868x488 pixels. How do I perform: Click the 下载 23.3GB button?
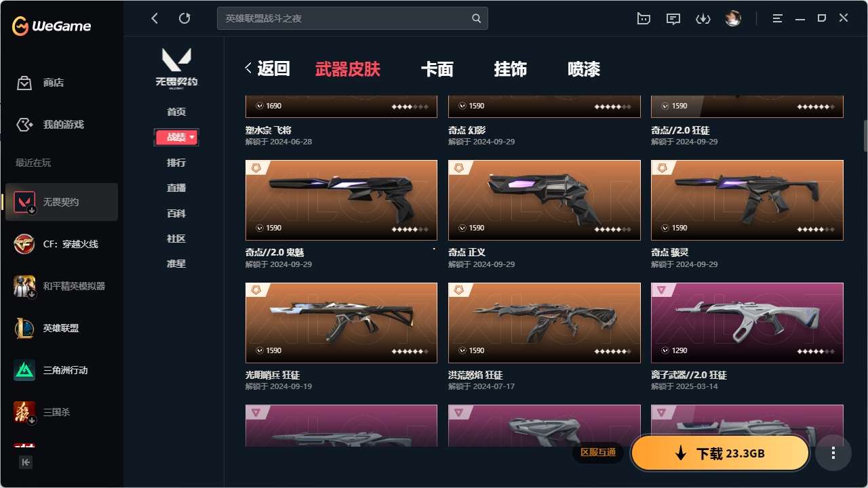coord(720,453)
